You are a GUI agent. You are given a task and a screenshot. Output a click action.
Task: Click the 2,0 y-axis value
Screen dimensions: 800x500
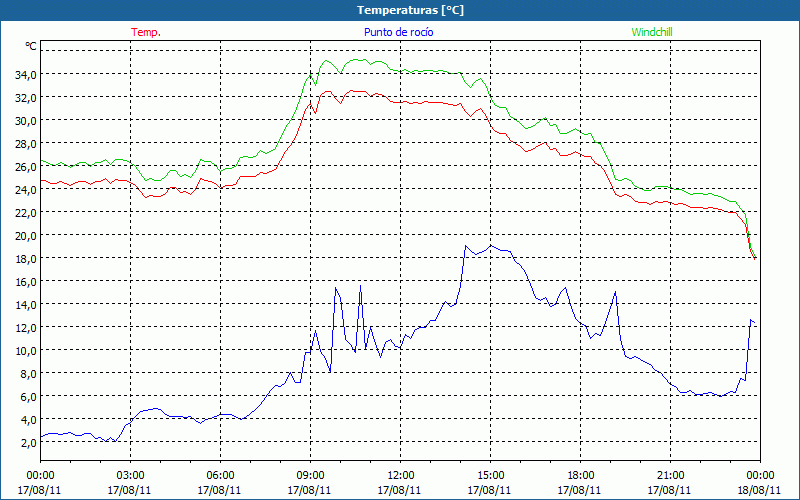click(28, 442)
